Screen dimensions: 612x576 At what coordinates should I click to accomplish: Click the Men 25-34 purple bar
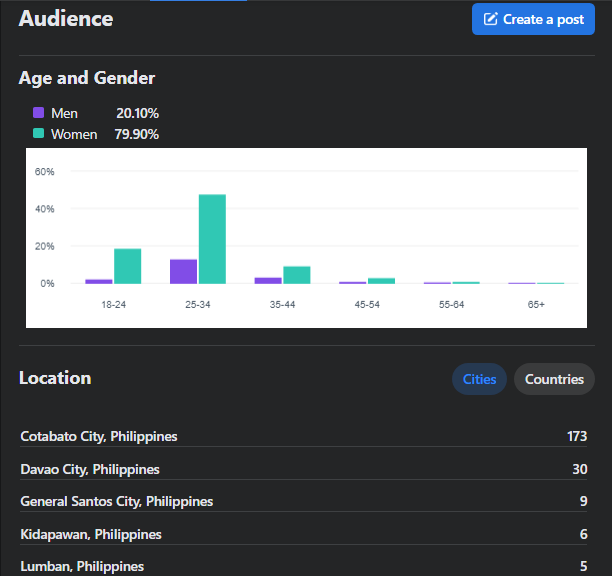pyautogui.click(x=183, y=271)
